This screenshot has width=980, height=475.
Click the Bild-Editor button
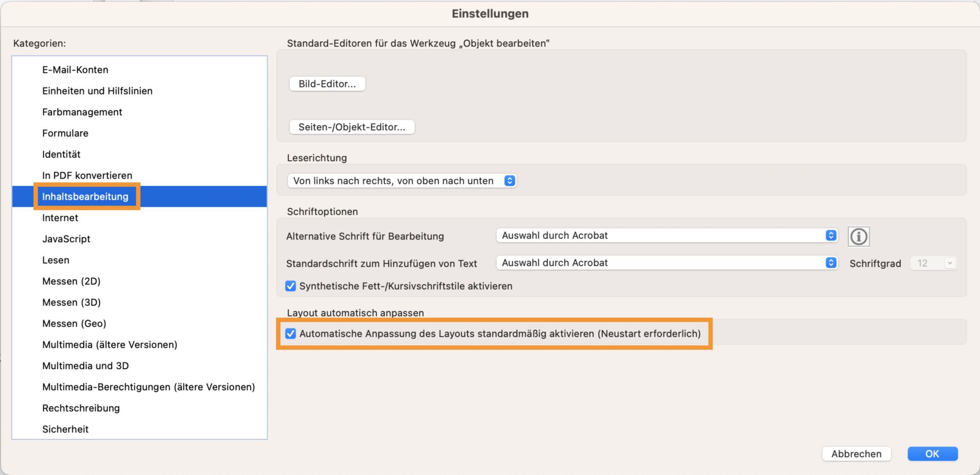point(327,83)
